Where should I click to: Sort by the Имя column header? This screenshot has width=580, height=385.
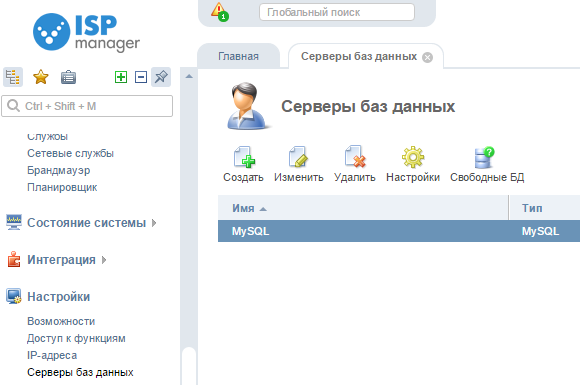(363, 208)
